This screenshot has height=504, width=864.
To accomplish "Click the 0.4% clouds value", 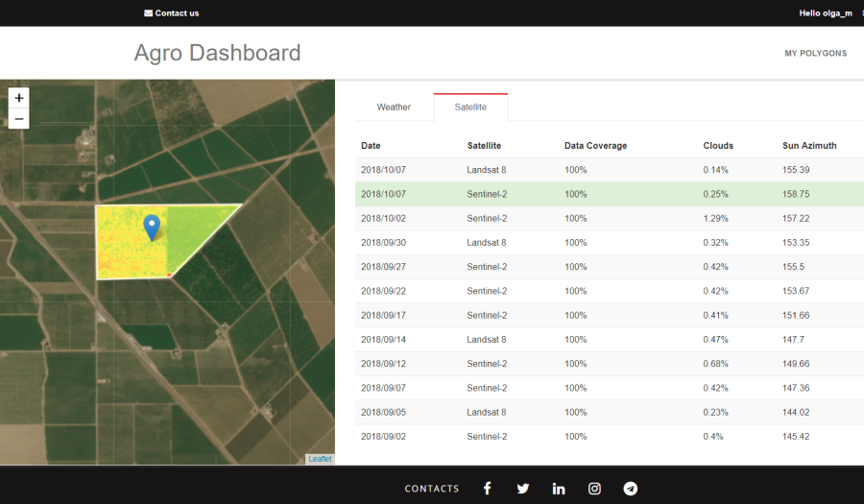I will click(x=713, y=436).
